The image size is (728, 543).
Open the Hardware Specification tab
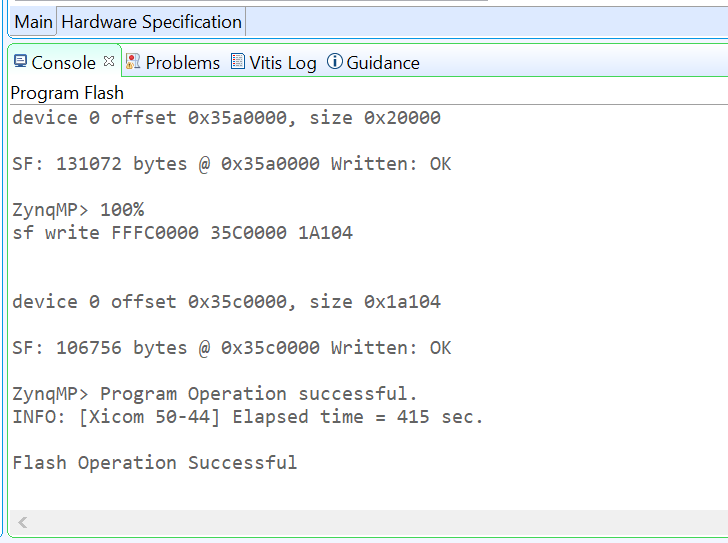(151, 22)
